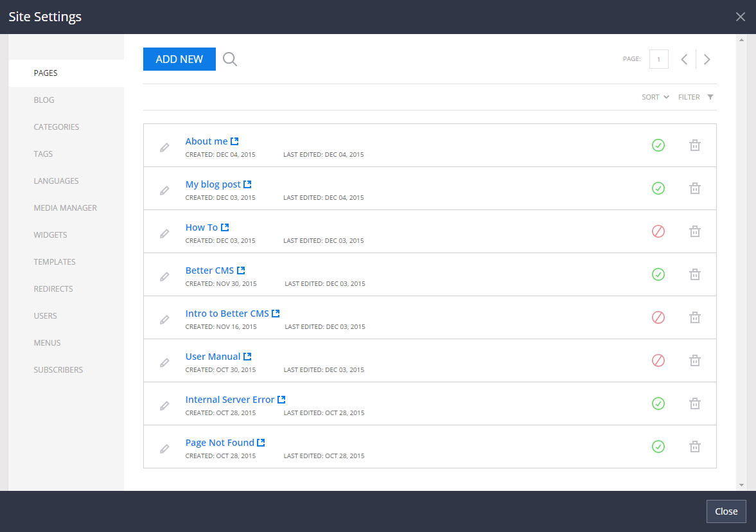This screenshot has width=756, height=532.
Task: Toggle User Manual unpublished status icon
Action: coord(658,360)
